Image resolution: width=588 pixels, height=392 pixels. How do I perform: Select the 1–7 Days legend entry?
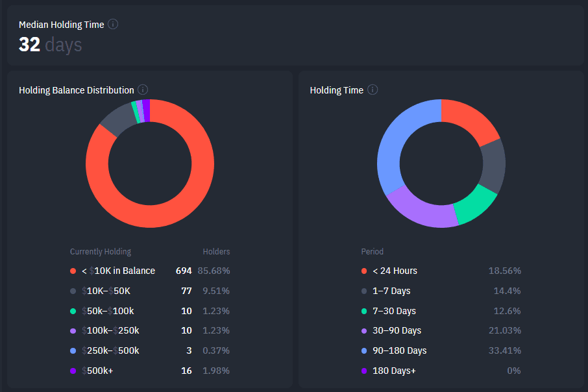[391, 291]
